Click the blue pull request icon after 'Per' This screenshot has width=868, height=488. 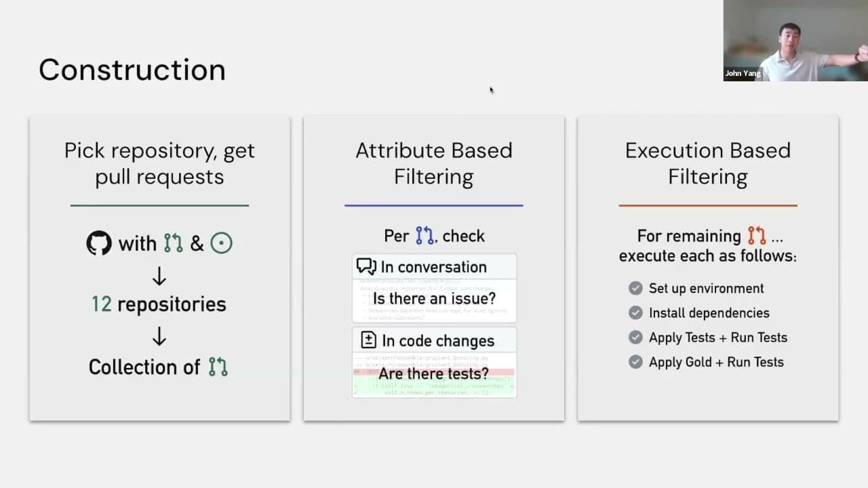(425, 236)
